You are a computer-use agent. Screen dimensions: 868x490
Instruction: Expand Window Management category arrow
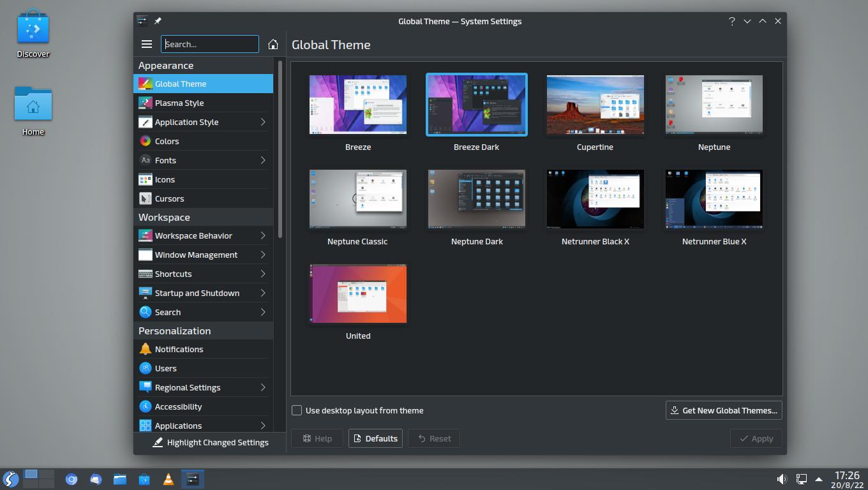(x=263, y=255)
